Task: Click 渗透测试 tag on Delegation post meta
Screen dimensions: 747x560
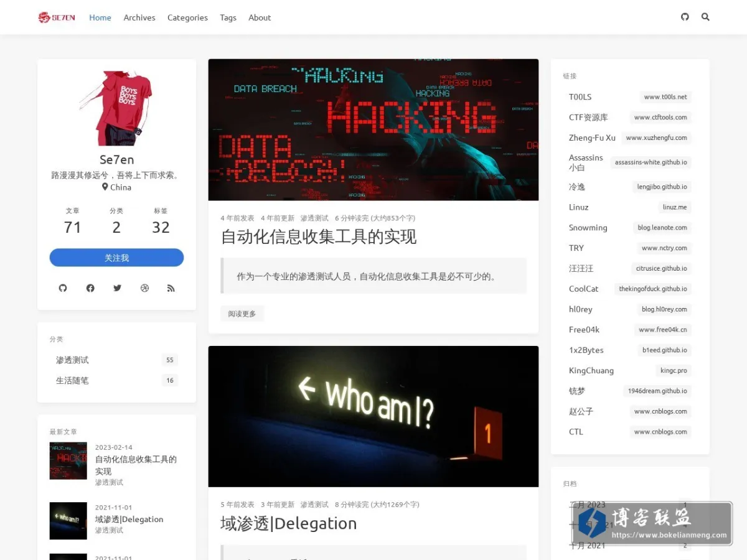Action: coord(314,505)
